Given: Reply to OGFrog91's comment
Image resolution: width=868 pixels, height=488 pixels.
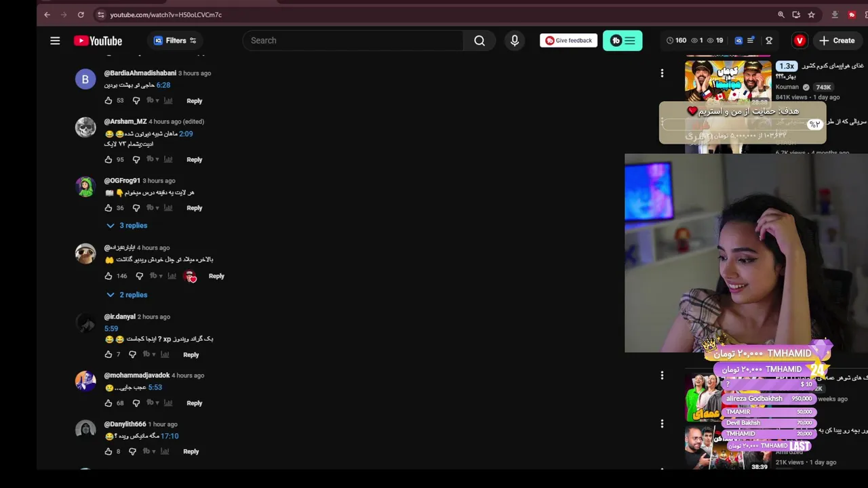Looking at the screenshot, I should (194, 208).
